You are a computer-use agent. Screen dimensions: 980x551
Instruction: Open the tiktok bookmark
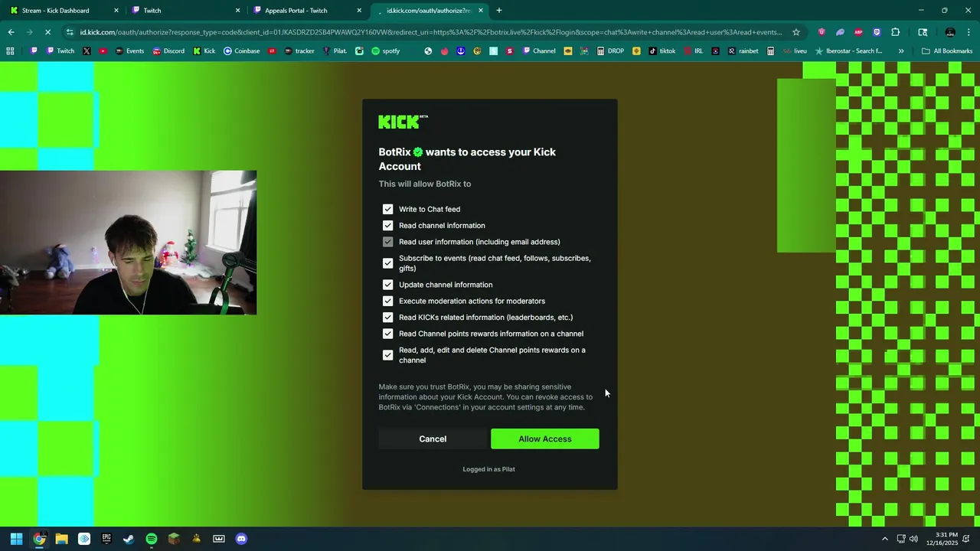point(661,51)
